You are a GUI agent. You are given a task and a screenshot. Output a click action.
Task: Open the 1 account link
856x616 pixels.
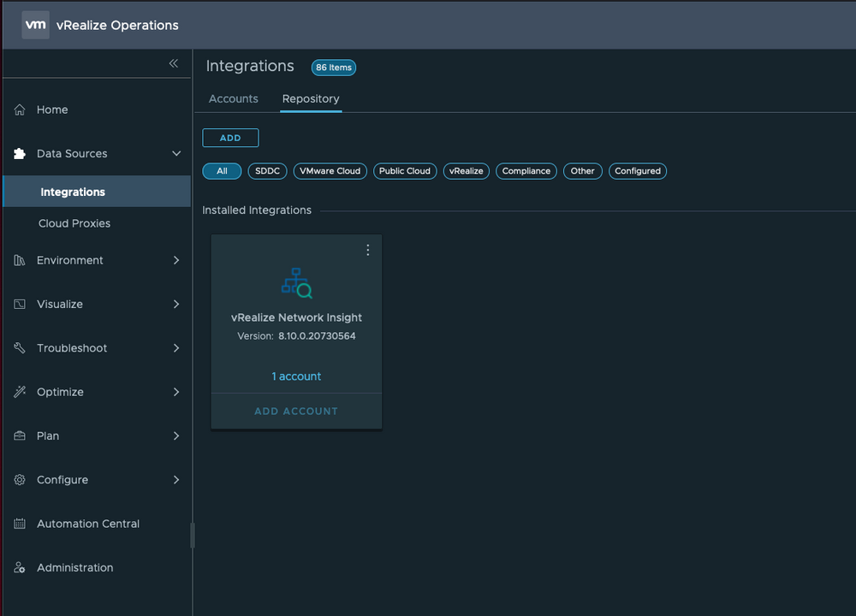point(296,376)
